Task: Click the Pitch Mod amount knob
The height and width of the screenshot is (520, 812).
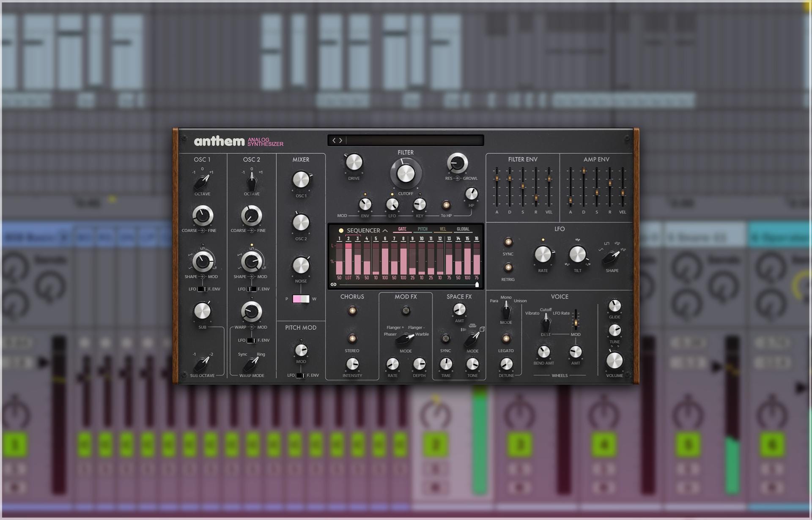Action: click(301, 350)
